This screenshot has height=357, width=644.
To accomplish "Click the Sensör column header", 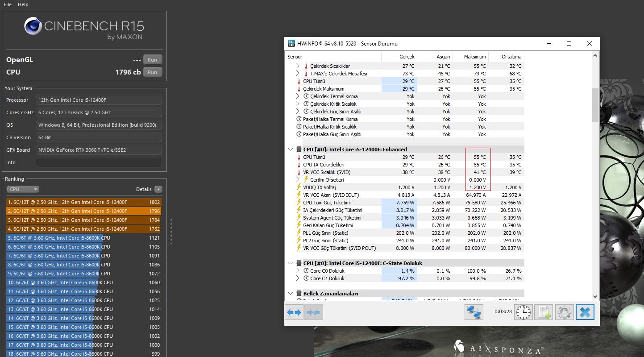I will pos(333,57).
